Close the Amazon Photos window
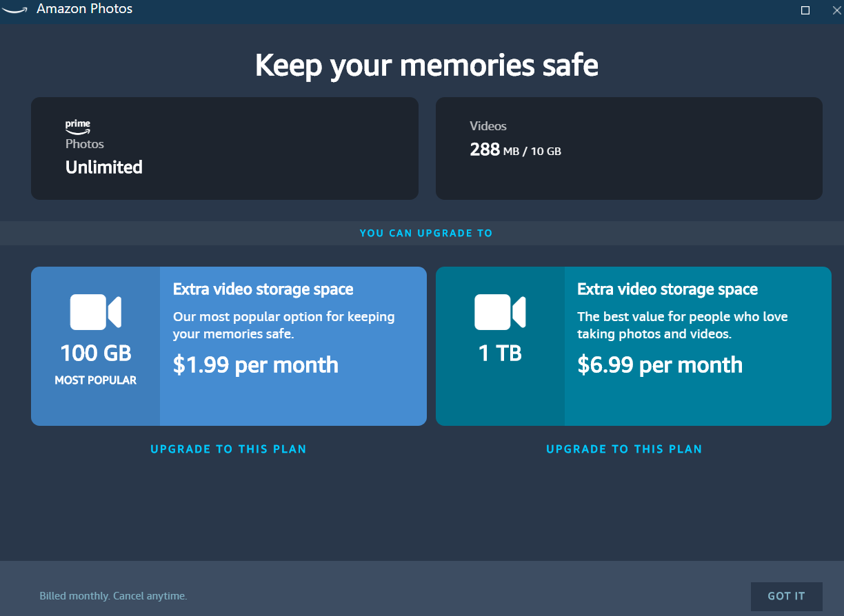The image size is (844, 616). 836,10
